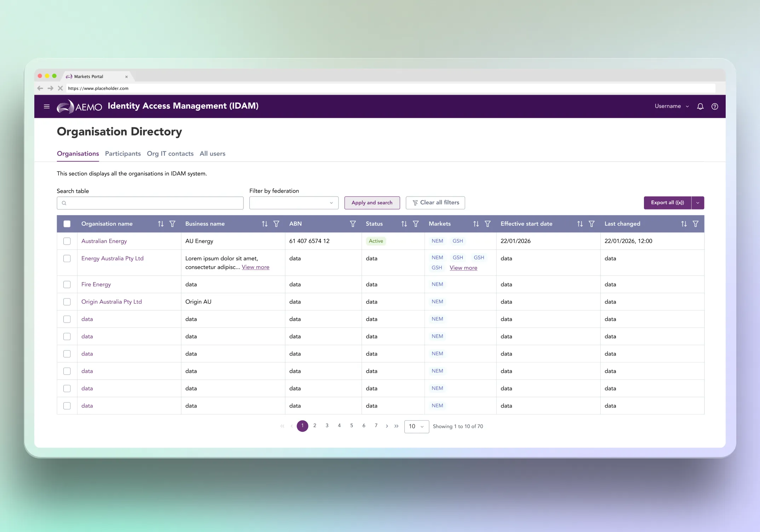Open the Origin Australia Pty Ltd link
The width and height of the screenshot is (760, 532).
pos(111,302)
